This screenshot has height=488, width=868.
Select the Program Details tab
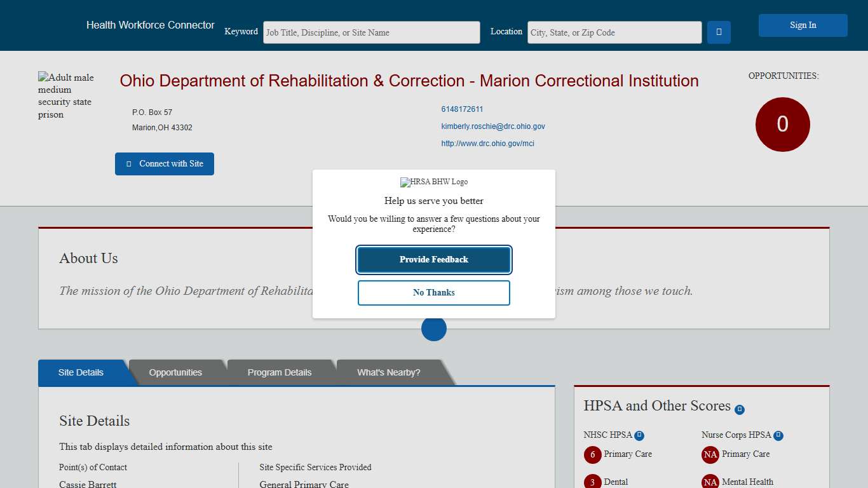tap(280, 372)
